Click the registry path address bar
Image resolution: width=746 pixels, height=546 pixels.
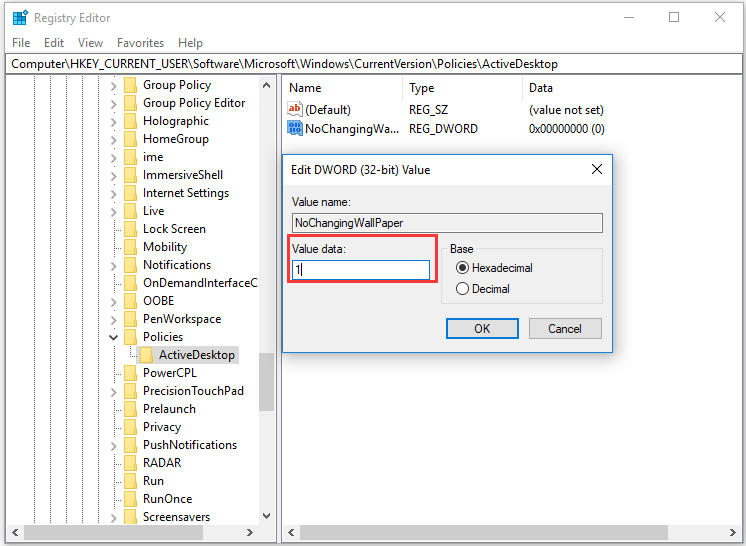373,64
